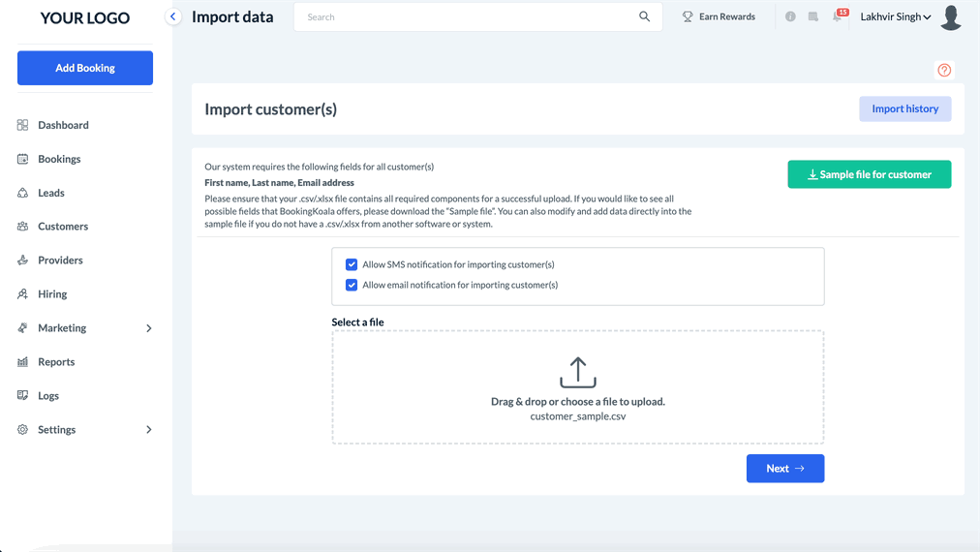Viewport: 980px width, 552px height.
Task: Toggle Allow SMS notification checkbox
Action: (x=352, y=264)
